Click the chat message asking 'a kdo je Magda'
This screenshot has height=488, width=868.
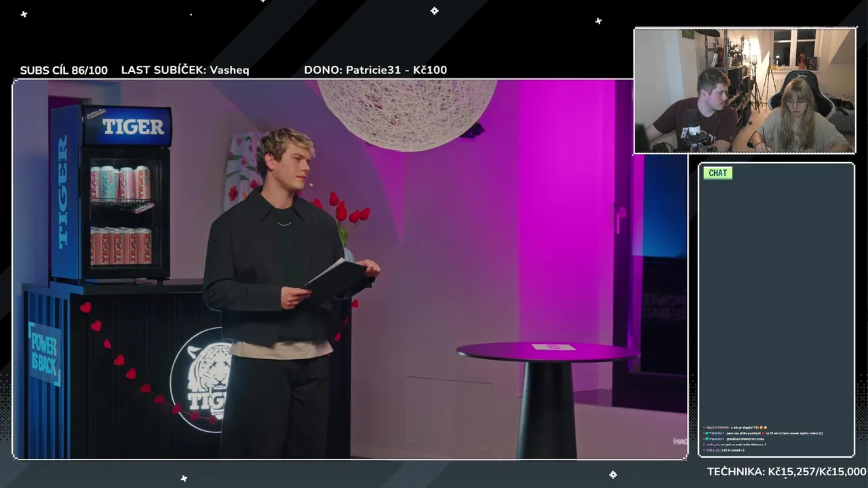(736, 428)
